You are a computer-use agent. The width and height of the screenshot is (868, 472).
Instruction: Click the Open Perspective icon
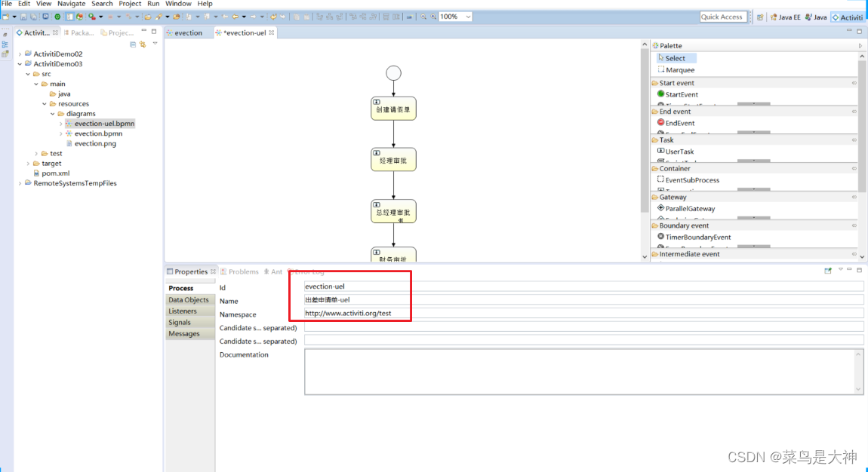[760, 17]
